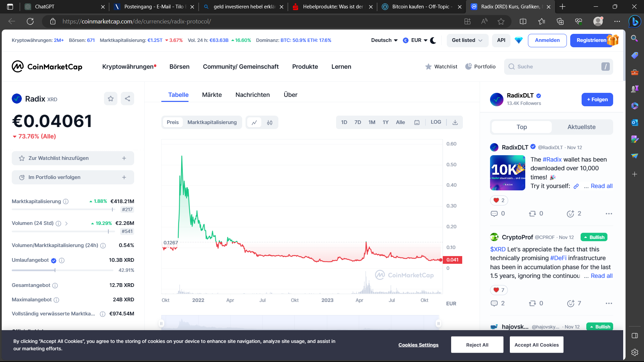This screenshot has width=644, height=362.
Task: Download chart data with download icon
Action: point(455,123)
